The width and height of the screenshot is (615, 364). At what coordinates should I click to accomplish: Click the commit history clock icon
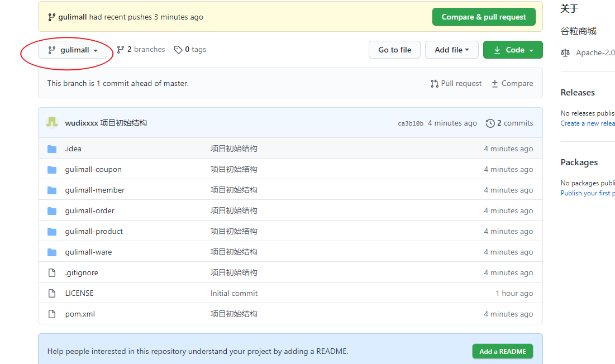tap(490, 123)
